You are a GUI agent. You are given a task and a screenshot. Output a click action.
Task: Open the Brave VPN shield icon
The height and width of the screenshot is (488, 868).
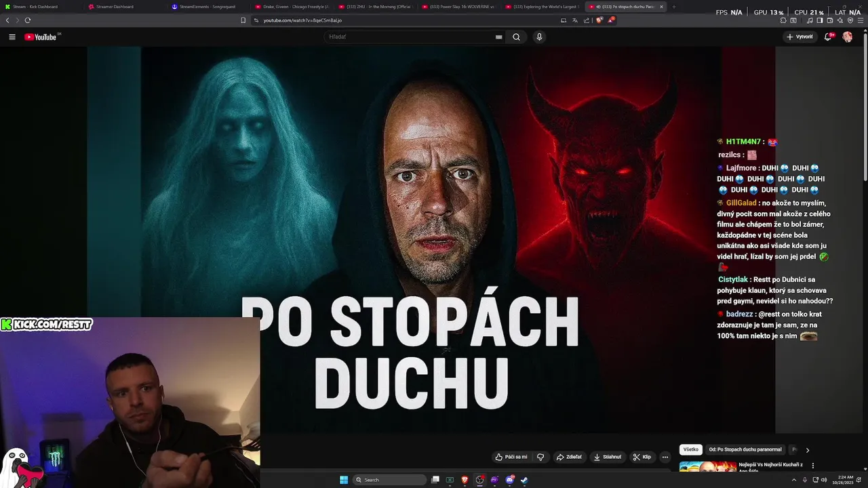pos(850,20)
